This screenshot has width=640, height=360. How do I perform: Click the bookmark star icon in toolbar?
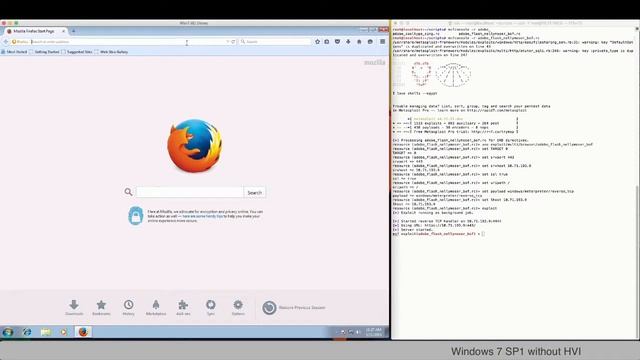[317, 42]
